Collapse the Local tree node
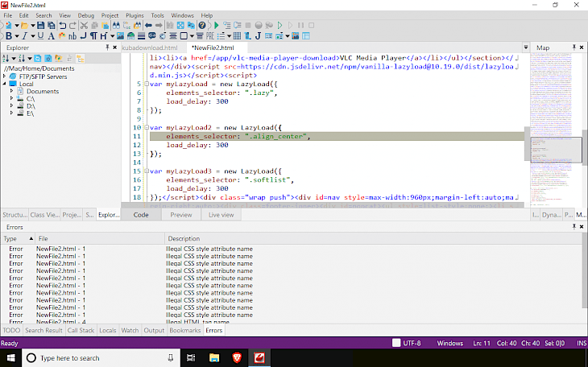The height and width of the screenshot is (367, 588). pyautogui.click(x=6, y=84)
